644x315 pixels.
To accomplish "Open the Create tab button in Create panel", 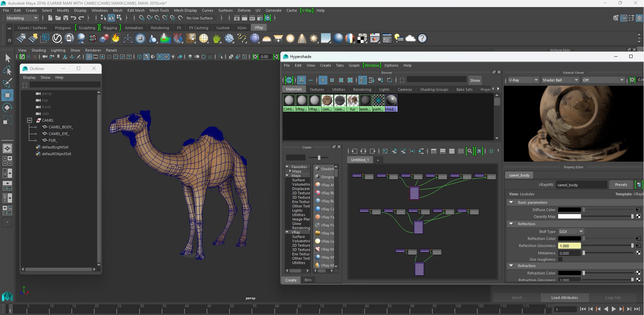I will pyautogui.click(x=291, y=280).
